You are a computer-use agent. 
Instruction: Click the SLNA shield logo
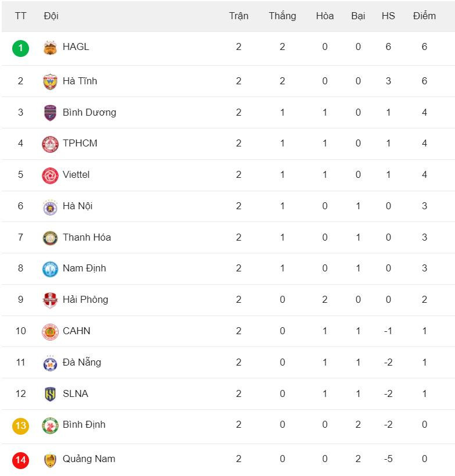50,394
